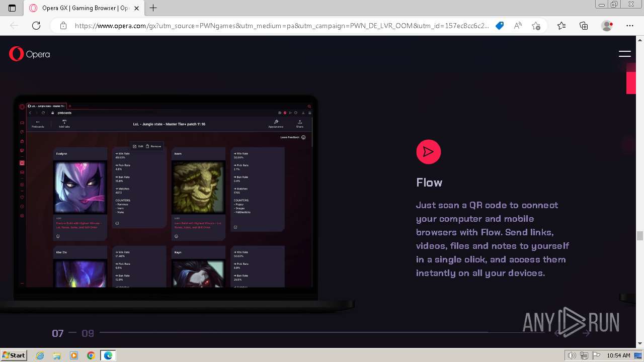This screenshot has width=644, height=362.
Task: Go back to the previous page
Action: 14,26
